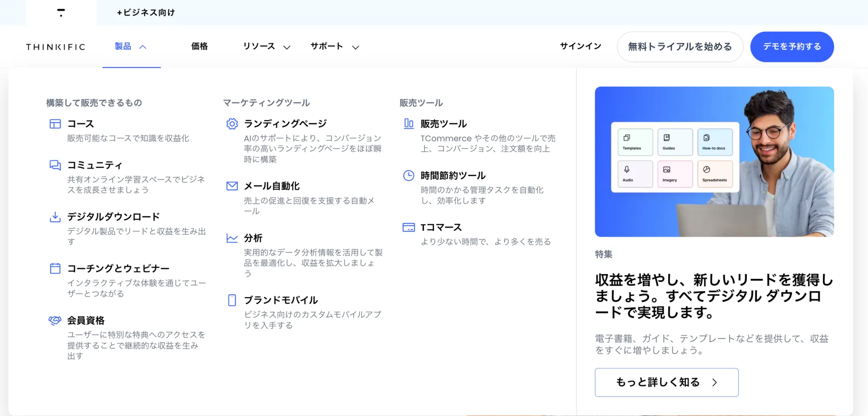Click the コース table layout icon
Image resolution: width=868 pixels, height=416 pixels.
click(x=55, y=124)
